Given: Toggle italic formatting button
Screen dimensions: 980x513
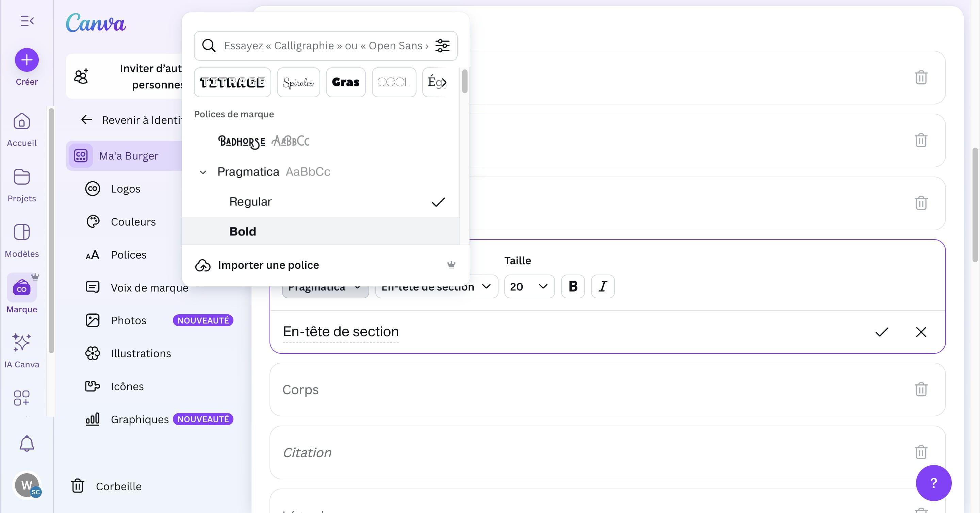Looking at the screenshot, I should (x=603, y=286).
